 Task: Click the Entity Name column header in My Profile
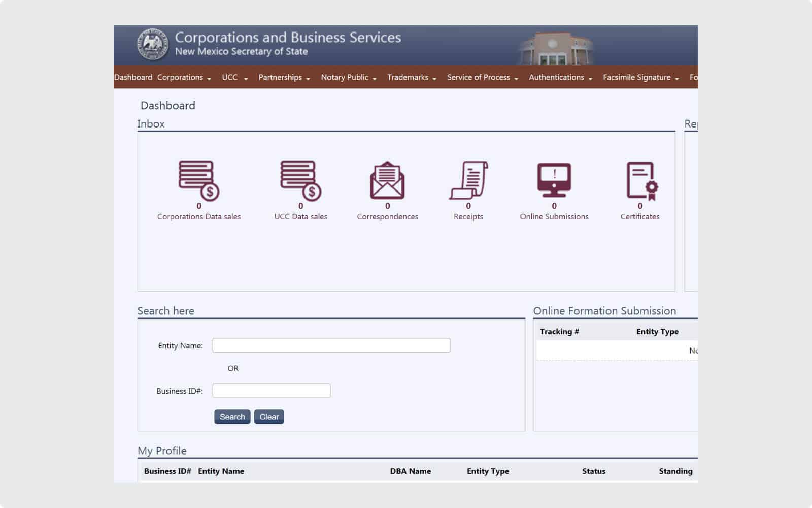point(221,471)
